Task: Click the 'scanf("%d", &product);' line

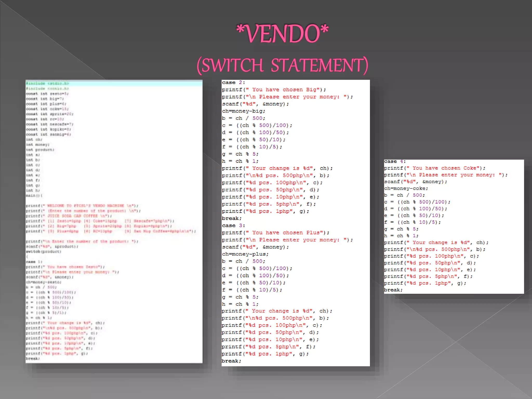Action: 52,247
